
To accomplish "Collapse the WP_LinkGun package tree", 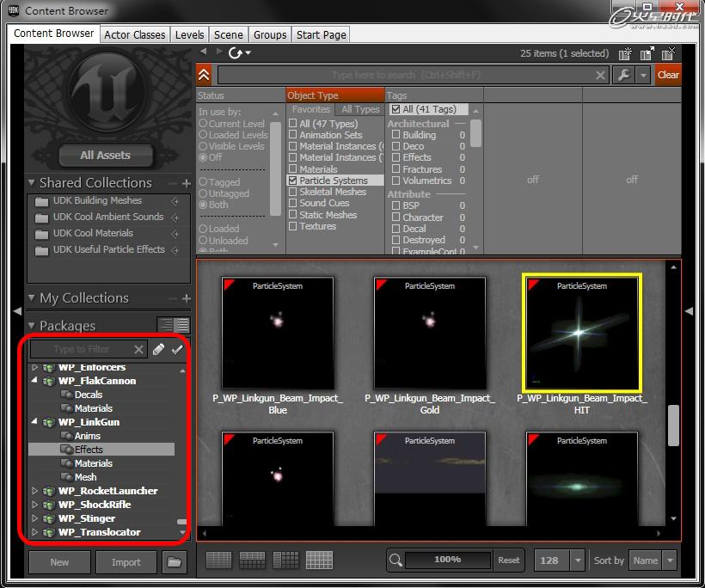I will pyautogui.click(x=34, y=422).
